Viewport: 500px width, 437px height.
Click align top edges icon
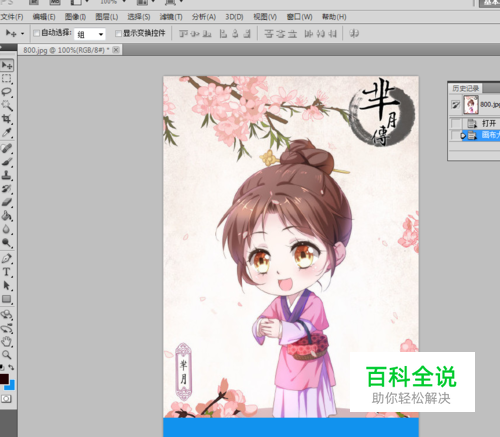183,34
